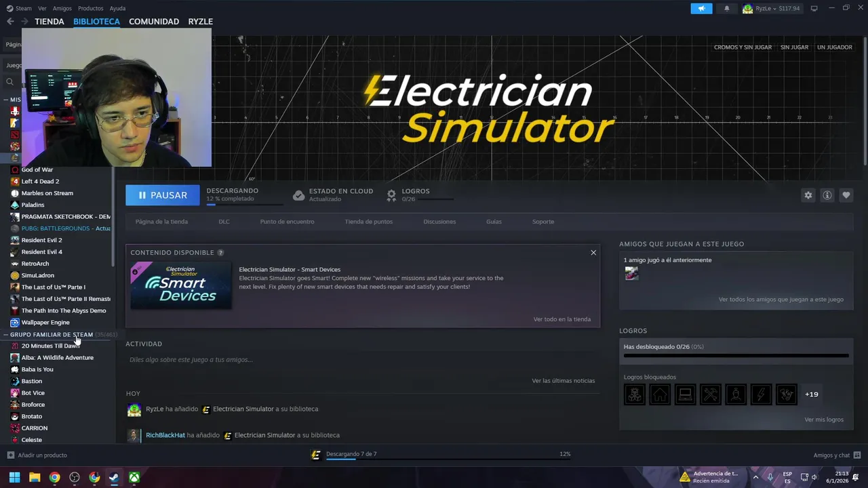Click Ver mis logros

coord(824,420)
